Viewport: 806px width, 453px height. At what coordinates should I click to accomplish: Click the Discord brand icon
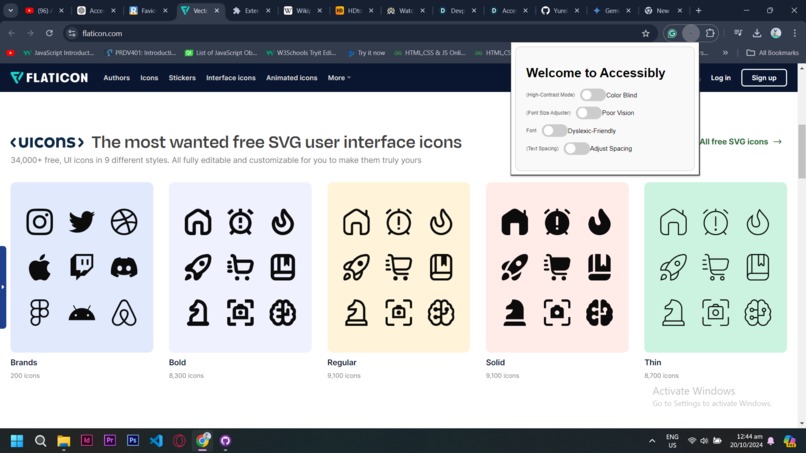pyautogui.click(x=124, y=267)
